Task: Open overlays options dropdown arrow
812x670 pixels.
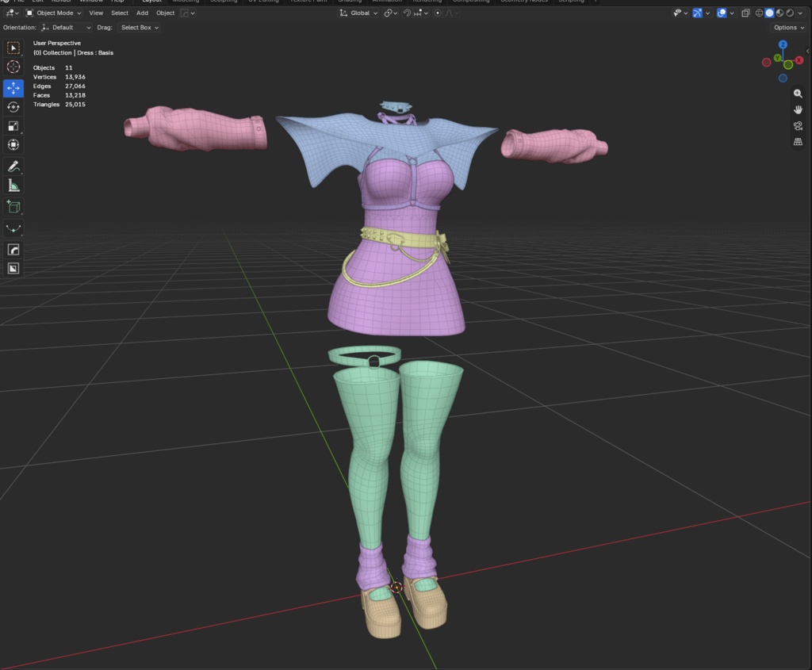Action: coord(732,13)
